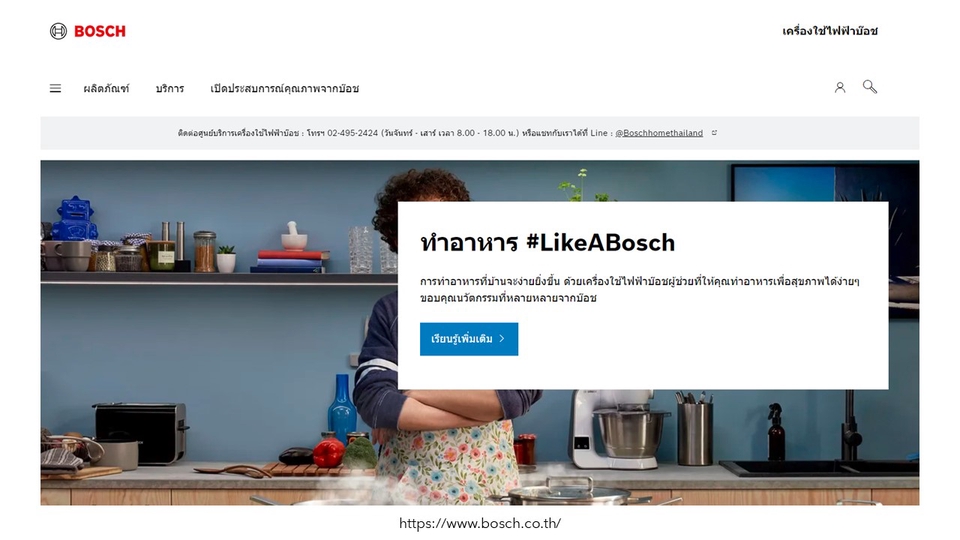This screenshot has width=960, height=540.
Task: Open the hamburger navigation menu
Action: click(55, 89)
